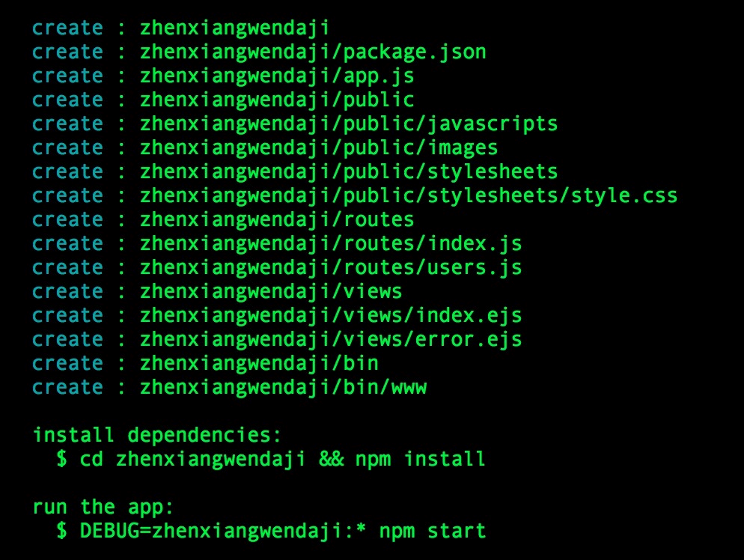Click the path 'zhenxiangwendaji/views' directory line
Viewport: 744px width, 560px height.
pyautogui.click(x=271, y=292)
